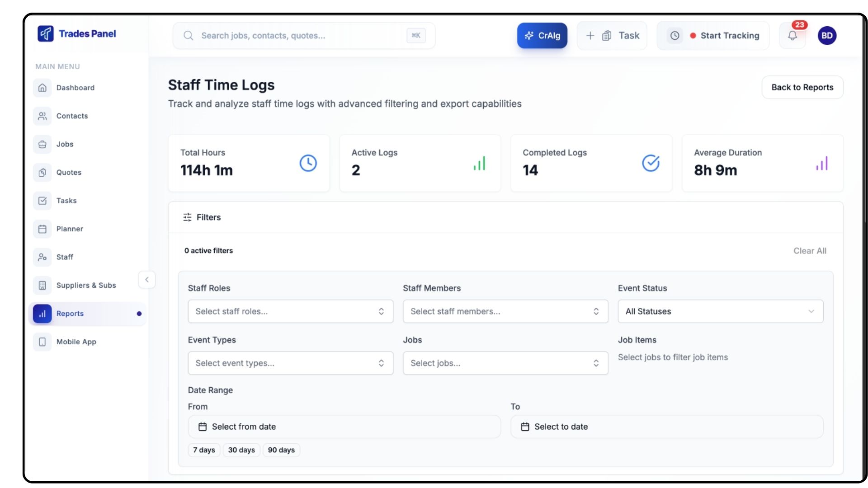Go to Tasks in main menu

click(x=66, y=201)
